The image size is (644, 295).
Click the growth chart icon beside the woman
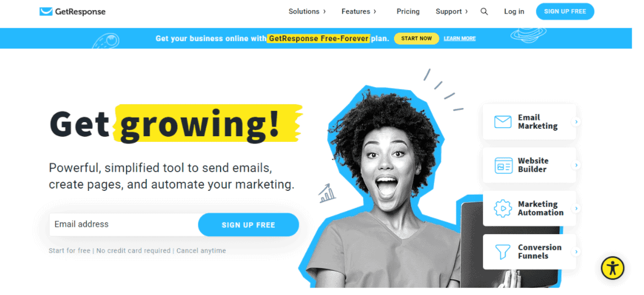click(327, 194)
